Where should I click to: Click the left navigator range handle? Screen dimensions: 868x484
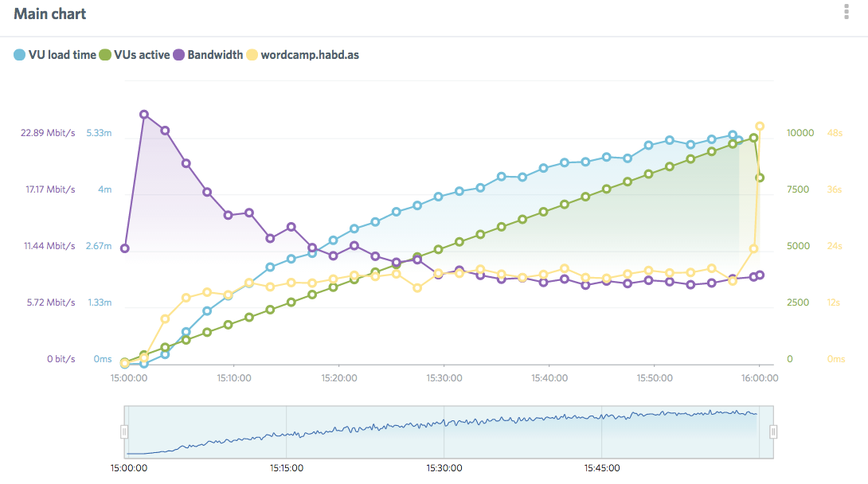(124, 431)
